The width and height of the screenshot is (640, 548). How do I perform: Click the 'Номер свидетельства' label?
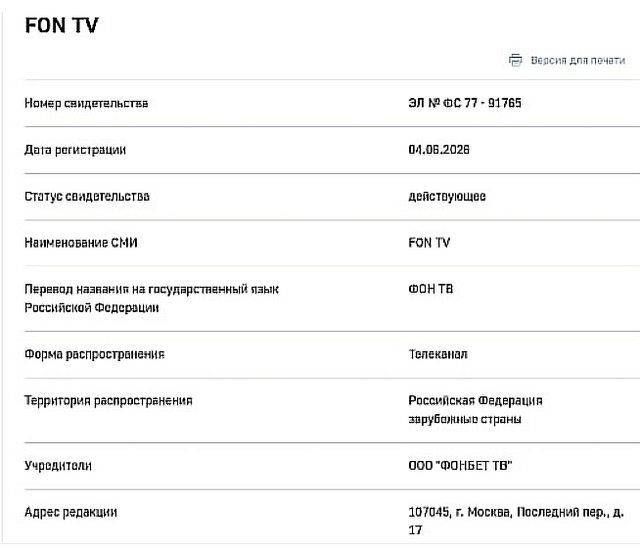pyautogui.click(x=86, y=103)
